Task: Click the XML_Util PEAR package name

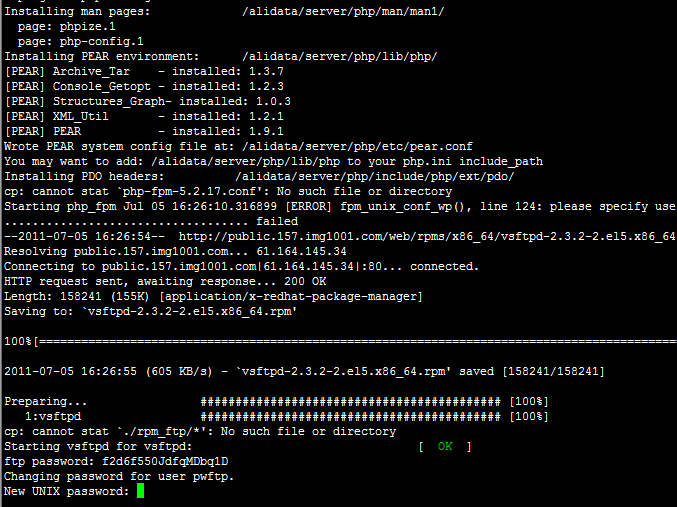Action: click(x=81, y=117)
